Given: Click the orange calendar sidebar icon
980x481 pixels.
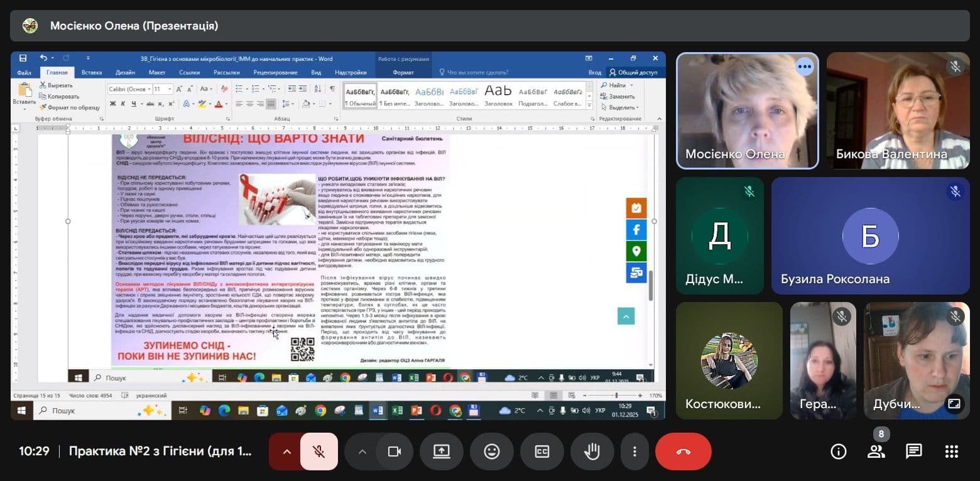Looking at the screenshot, I should pos(636,208).
